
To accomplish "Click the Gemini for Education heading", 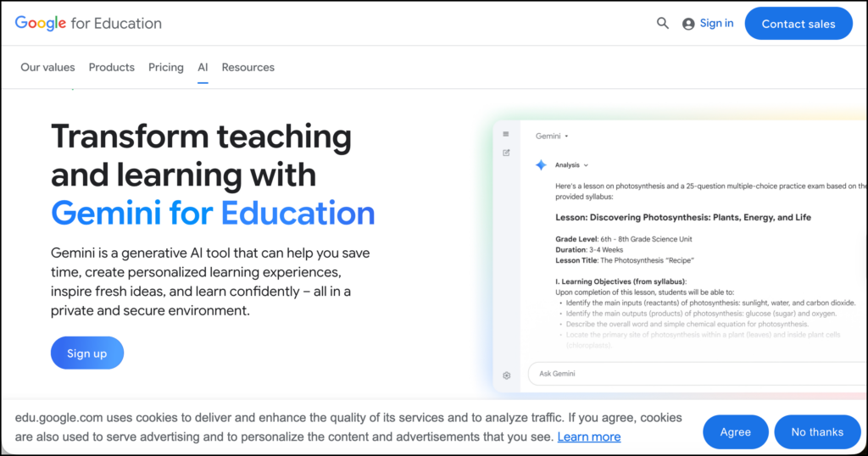I will tap(213, 213).
